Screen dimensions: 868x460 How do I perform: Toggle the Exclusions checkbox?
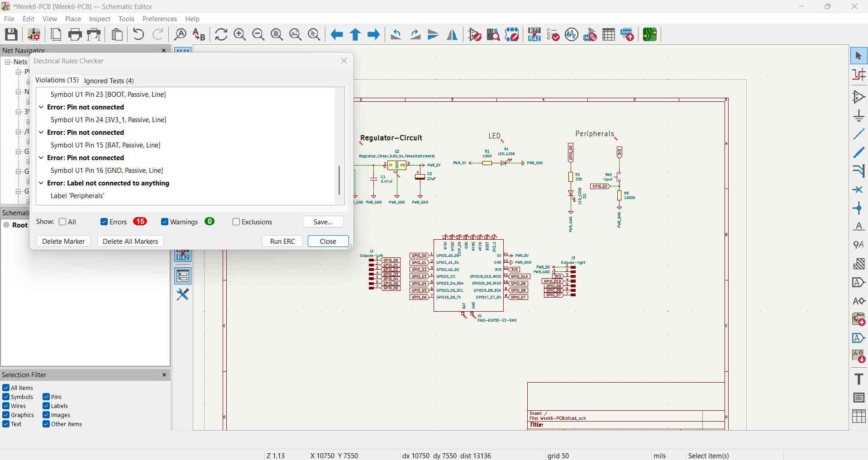(x=236, y=222)
